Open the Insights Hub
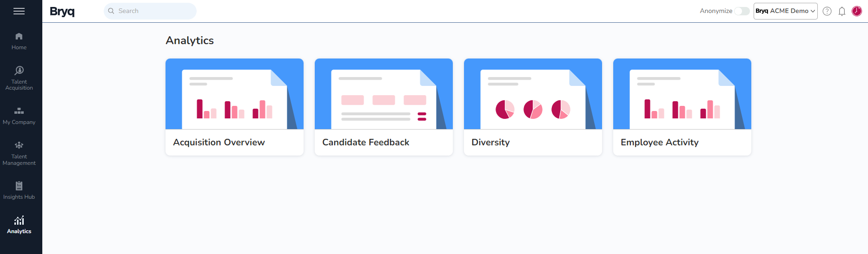 pyautogui.click(x=19, y=190)
